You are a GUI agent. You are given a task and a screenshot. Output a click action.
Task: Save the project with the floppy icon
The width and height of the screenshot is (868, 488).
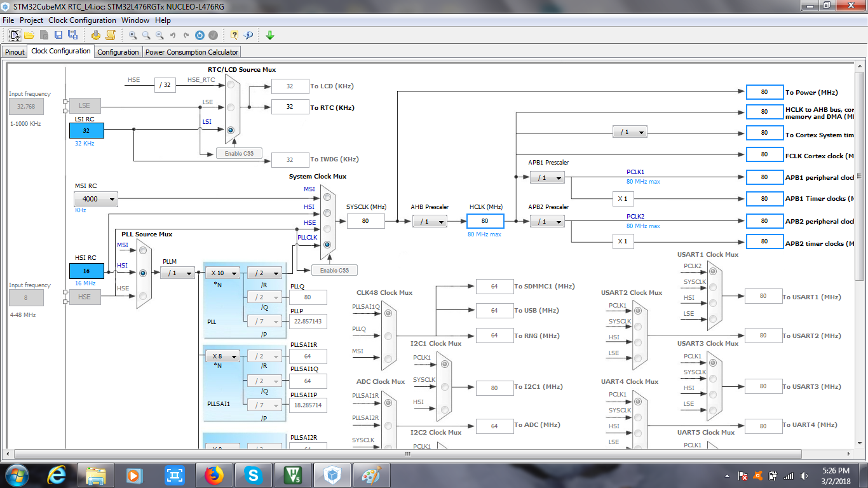58,35
